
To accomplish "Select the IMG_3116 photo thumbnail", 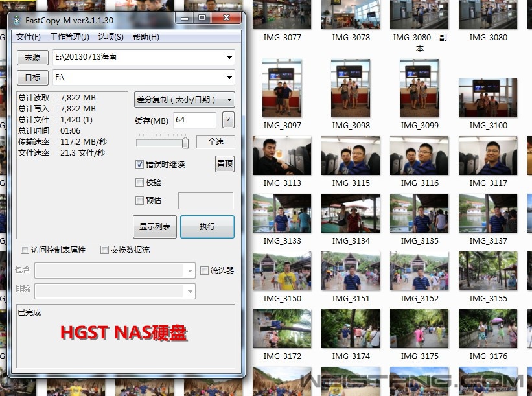I will coord(420,156).
